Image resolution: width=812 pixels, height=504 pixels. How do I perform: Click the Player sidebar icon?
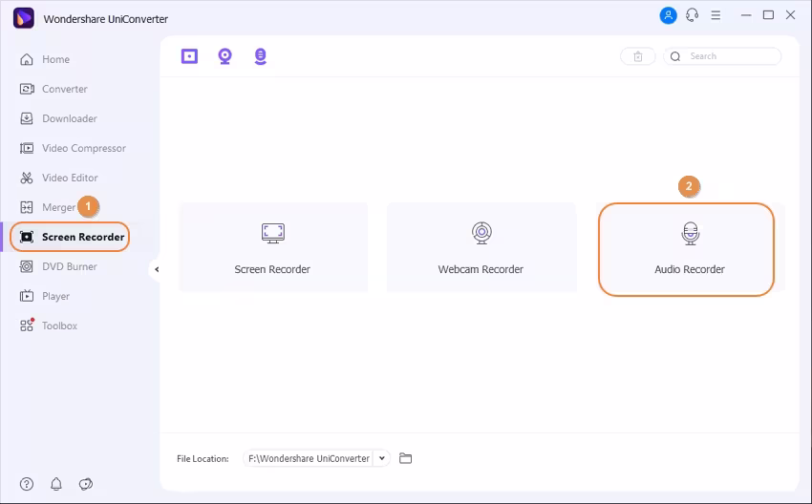click(x=27, y=296)
